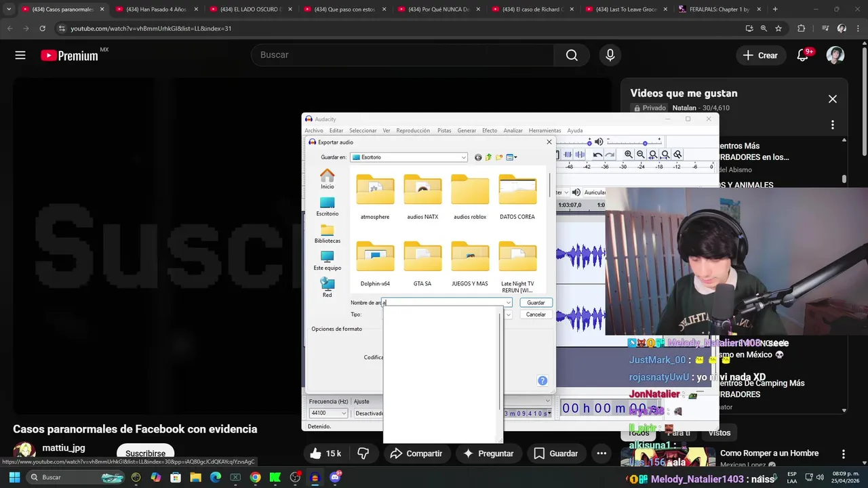Select Escritorio in Export dialog places bar
Screen dimensions: 868x488
tap(328, 207)
